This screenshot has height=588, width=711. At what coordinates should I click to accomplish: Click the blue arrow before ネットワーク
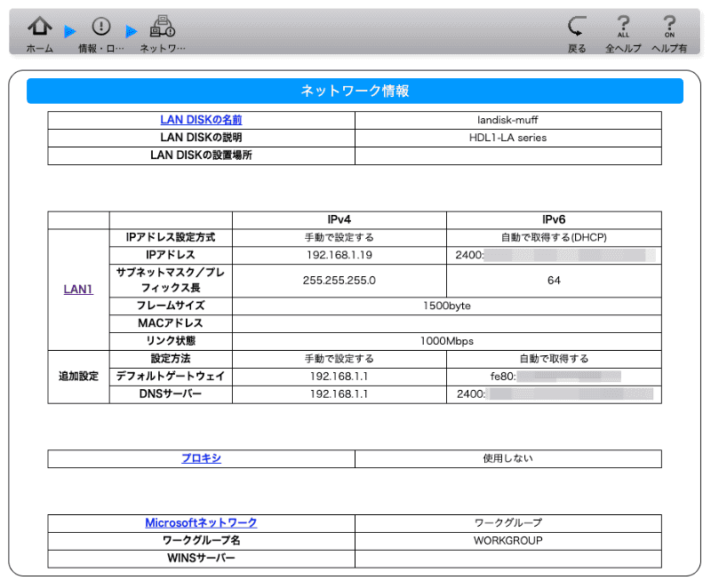(132, 29)
